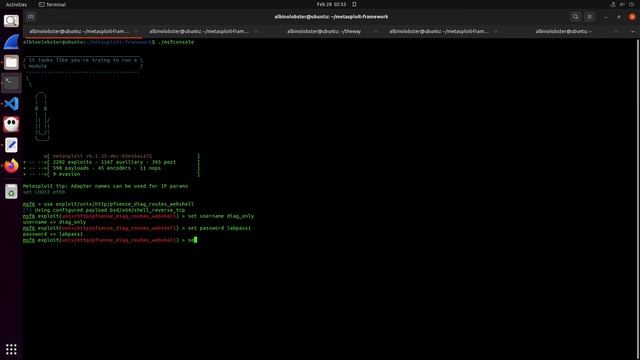The width and height of the screenshot is (640, 360).
Task: Launch the Text Editor from the dock
Action: coord(11,145)
